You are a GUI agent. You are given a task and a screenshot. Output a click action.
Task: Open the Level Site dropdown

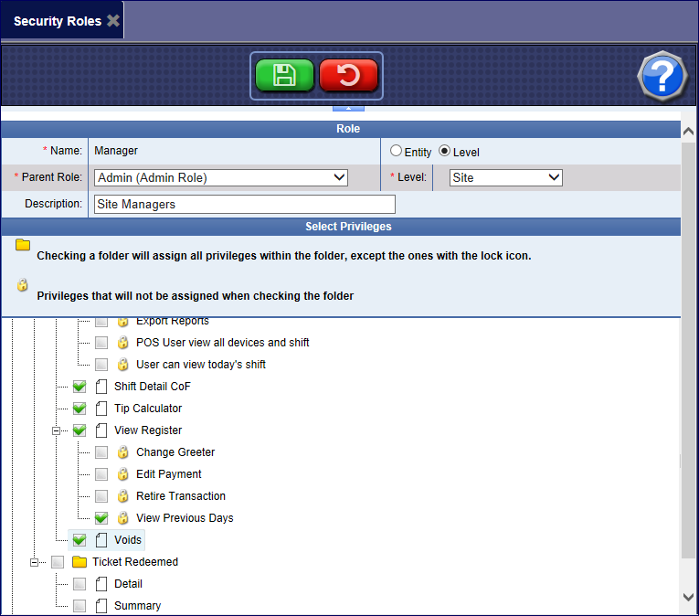[x=505, y=177]
